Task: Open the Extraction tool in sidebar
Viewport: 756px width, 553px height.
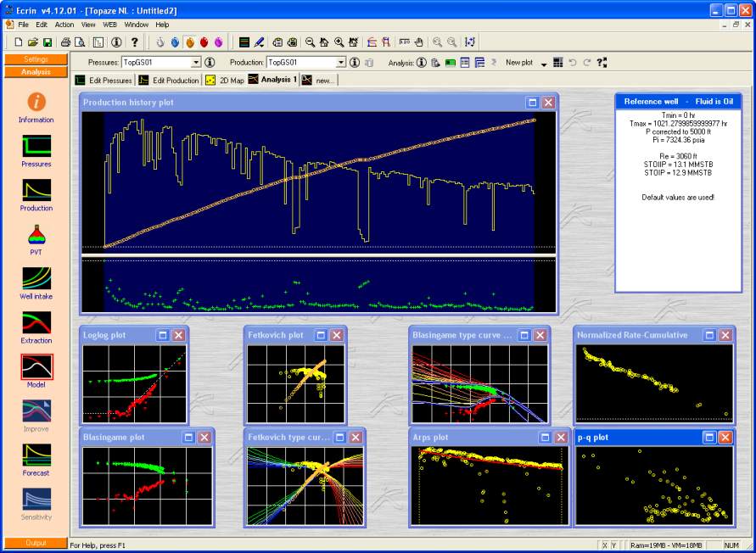Action: click(36, 324)
